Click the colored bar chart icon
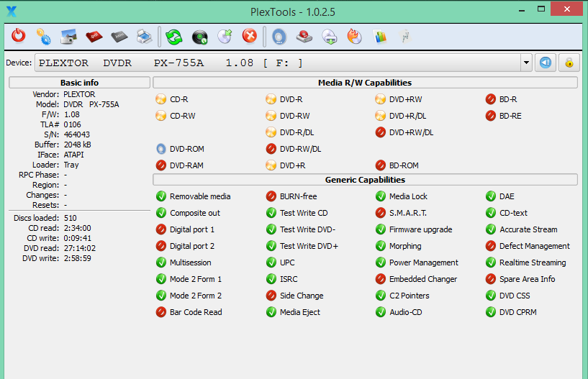 (x=380, y=37)
